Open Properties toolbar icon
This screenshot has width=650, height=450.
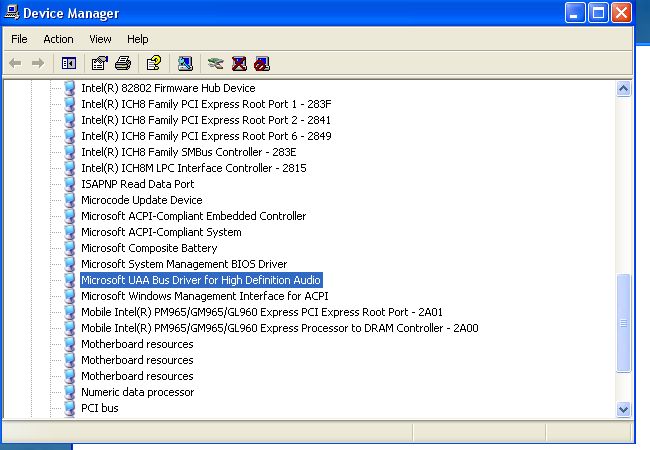99,63
